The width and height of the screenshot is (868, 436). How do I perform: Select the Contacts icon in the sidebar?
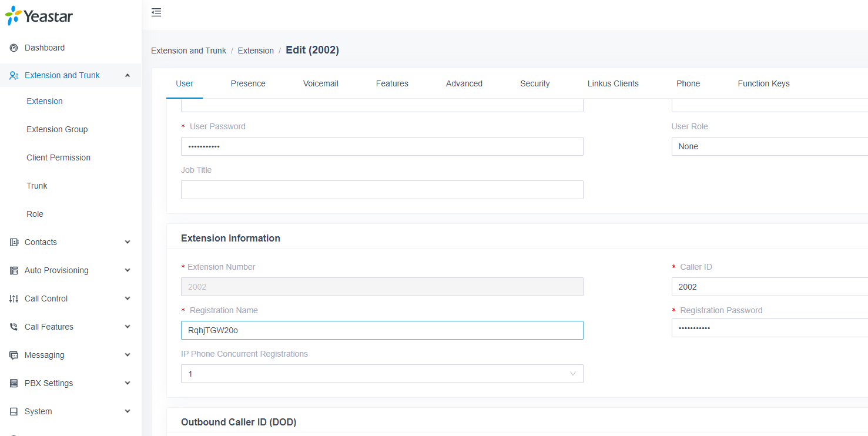(x=12, y=242)
